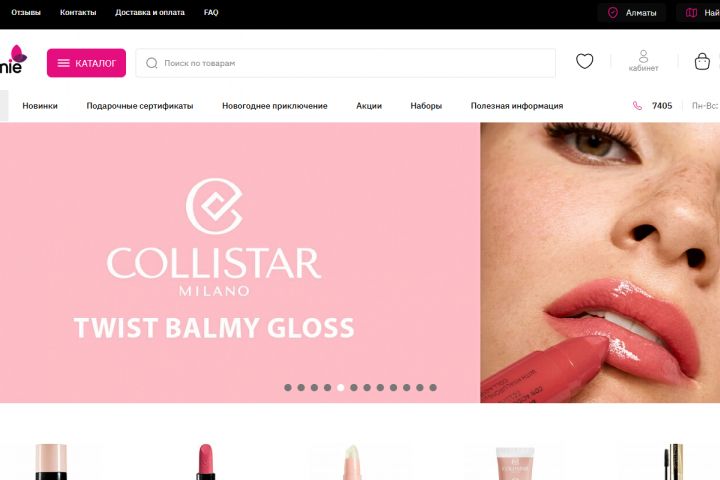Viewport: 720px width, 480px height.
Task: Open the Доставка и оплата link
Action: pos(150,12)
